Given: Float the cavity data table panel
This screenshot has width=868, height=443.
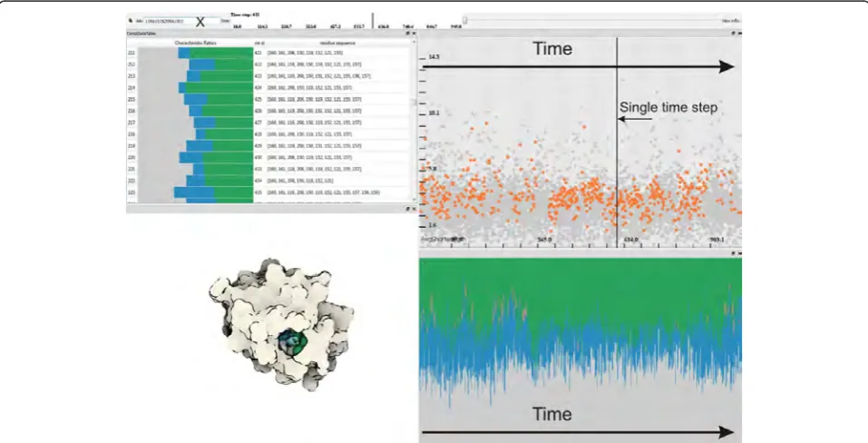Looking at the screenshot, I should pyautogui.click(x=408, y=34).
